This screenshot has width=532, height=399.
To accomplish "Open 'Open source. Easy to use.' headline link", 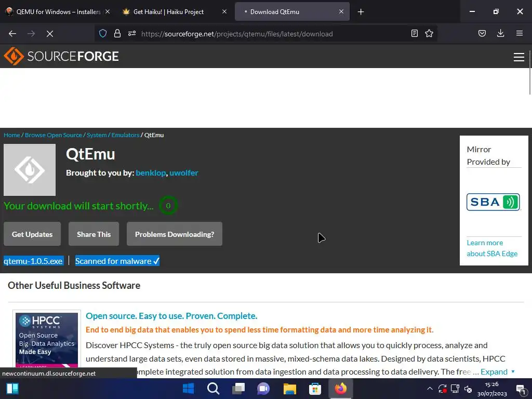I will (171, 316).
